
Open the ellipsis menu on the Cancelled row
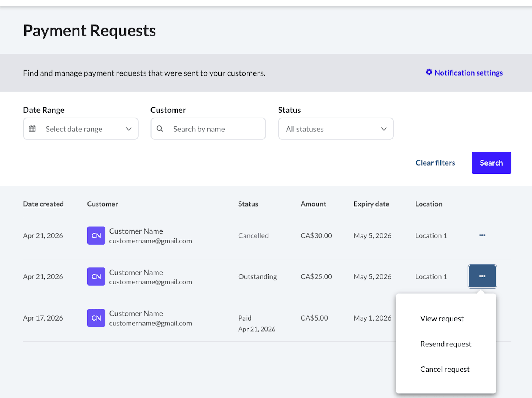click(482, 235)
